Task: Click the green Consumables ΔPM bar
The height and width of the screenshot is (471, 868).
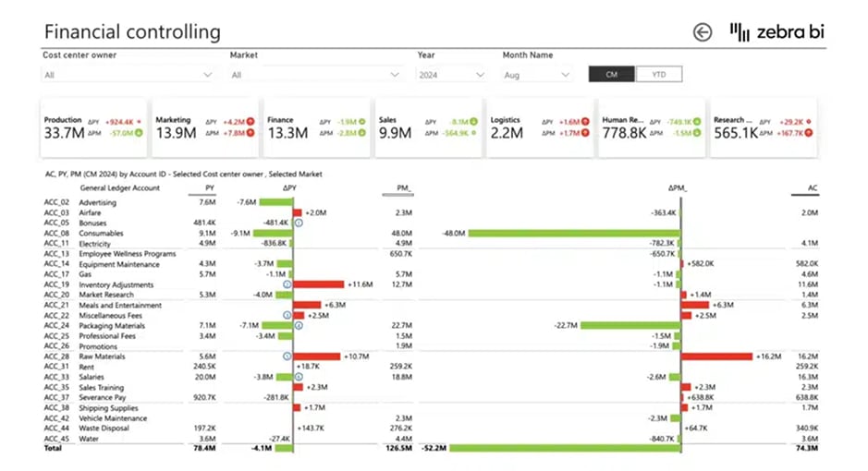Action: pos(573,233)
